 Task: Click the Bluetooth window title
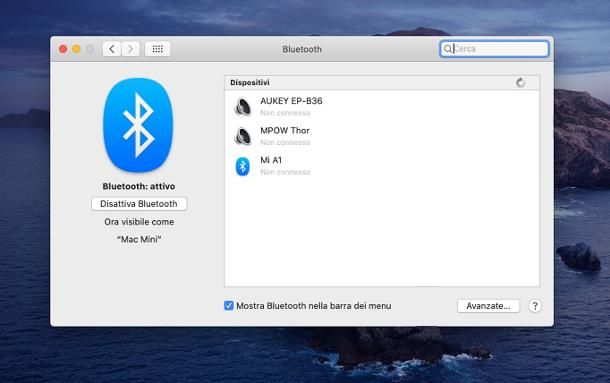[302, 49]
